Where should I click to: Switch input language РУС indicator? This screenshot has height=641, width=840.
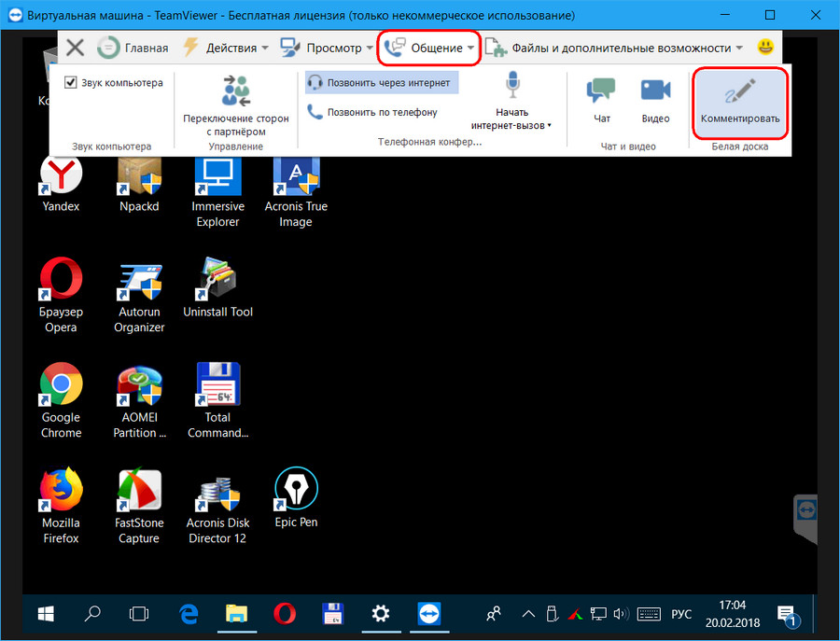(x=681, y=614)
